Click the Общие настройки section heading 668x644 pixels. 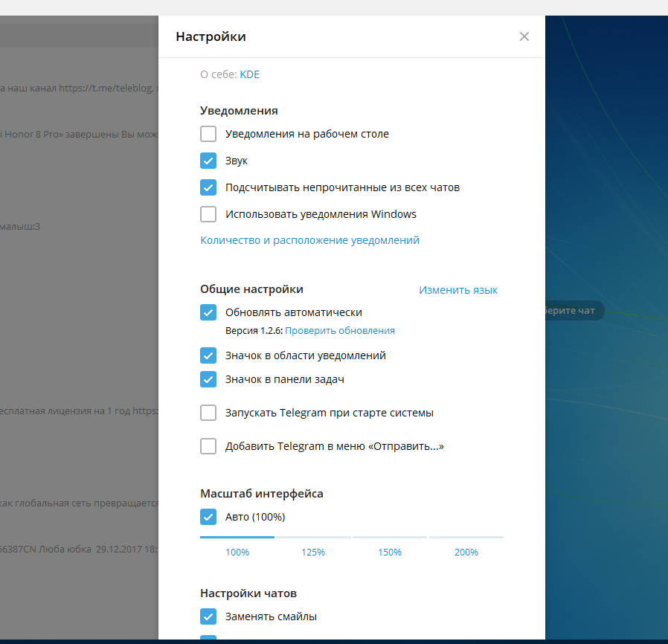[x=251, y=289]
